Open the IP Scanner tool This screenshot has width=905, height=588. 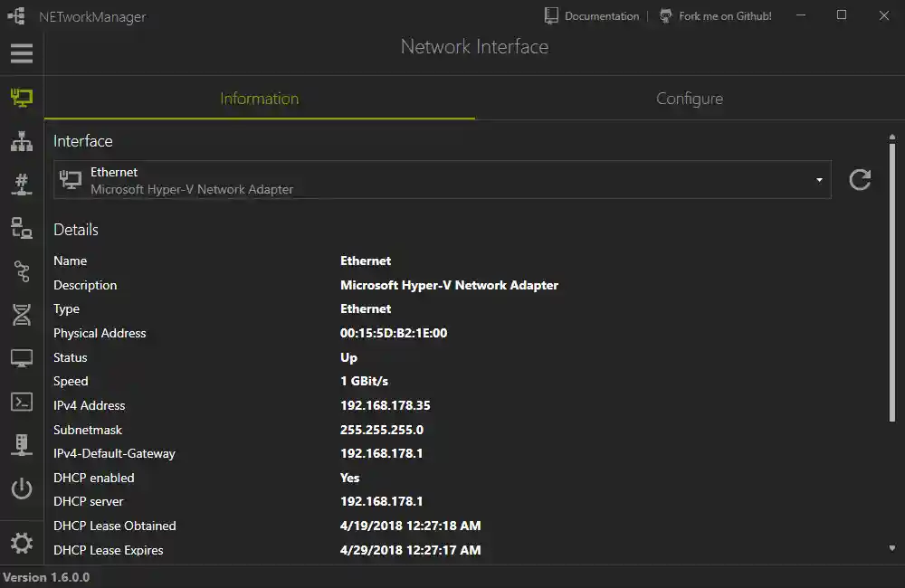pyautogui.click(x=21, y=141)
